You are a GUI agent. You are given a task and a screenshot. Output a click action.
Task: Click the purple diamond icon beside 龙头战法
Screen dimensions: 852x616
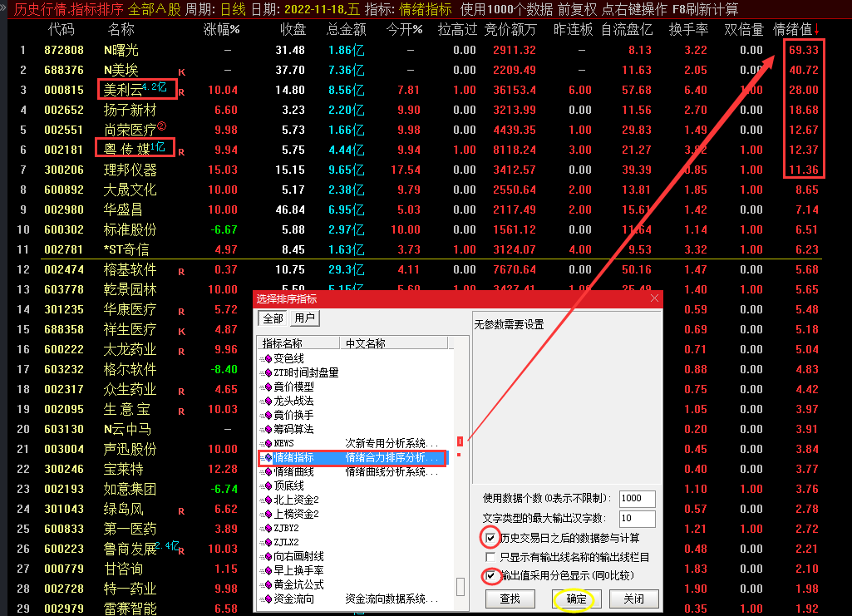268,401
